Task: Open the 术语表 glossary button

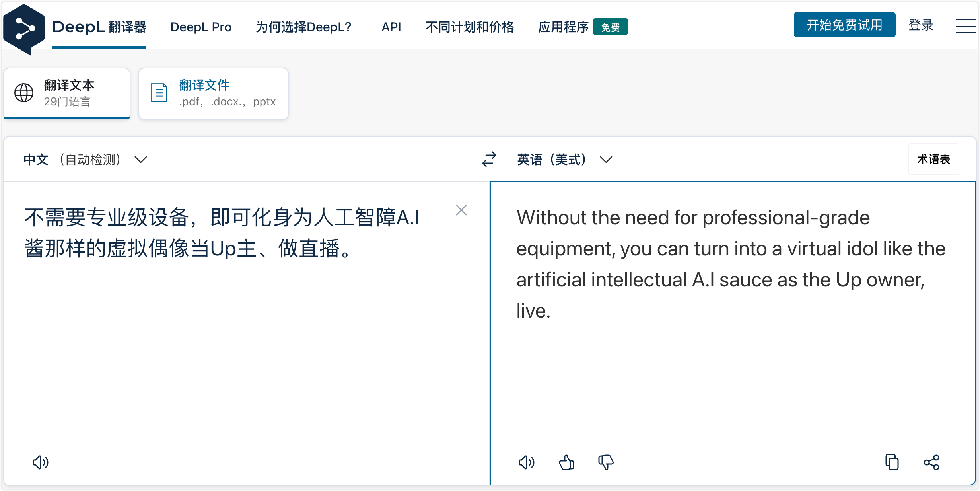Action: tap(933, 159)
